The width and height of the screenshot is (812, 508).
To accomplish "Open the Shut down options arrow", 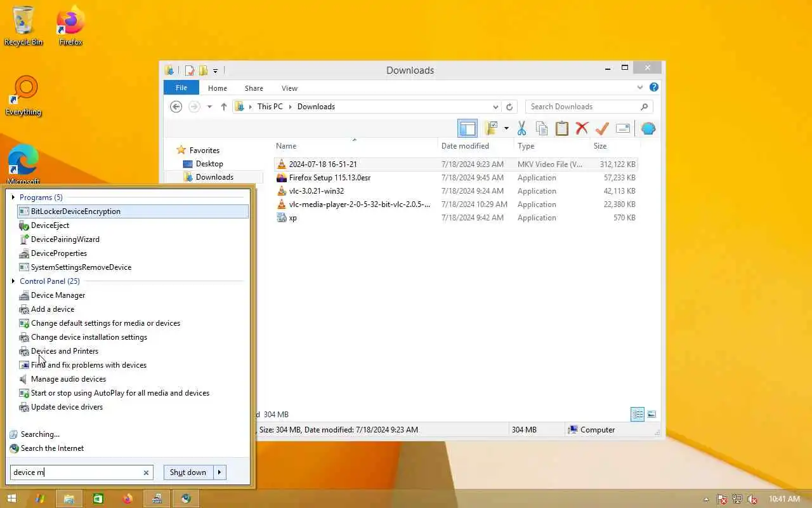I will click(219, 472).
